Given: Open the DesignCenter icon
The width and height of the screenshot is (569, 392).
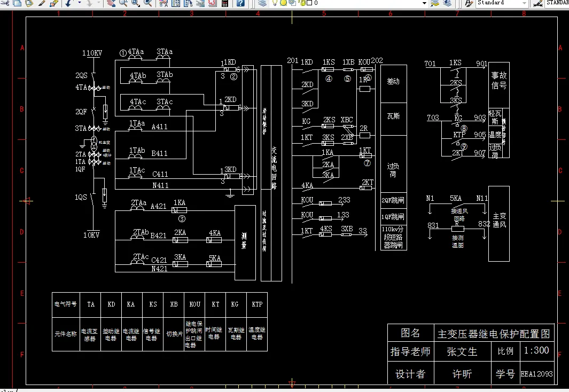Looking at the screenshot, I should point(176,3).
